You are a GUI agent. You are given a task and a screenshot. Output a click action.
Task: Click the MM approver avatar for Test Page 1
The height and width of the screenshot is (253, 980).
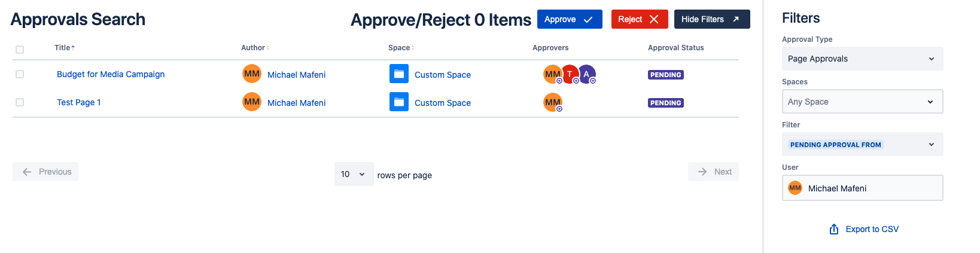[x=552, y=102]
